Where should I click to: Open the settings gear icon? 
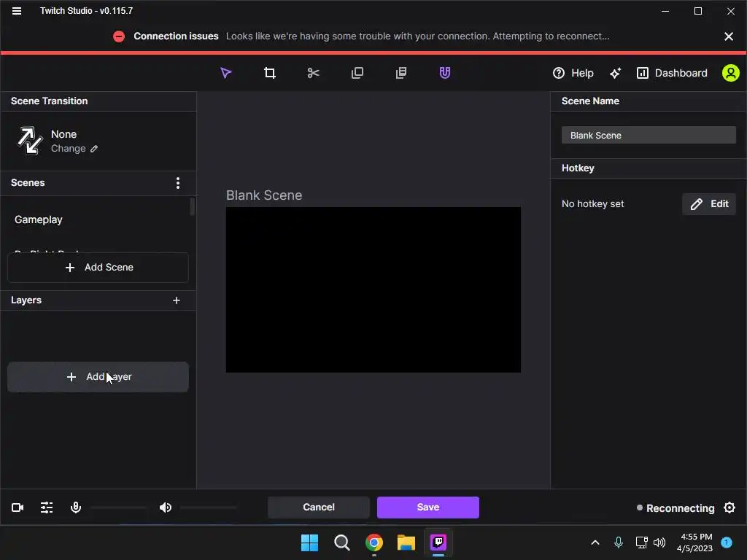[x=729, y=507]
